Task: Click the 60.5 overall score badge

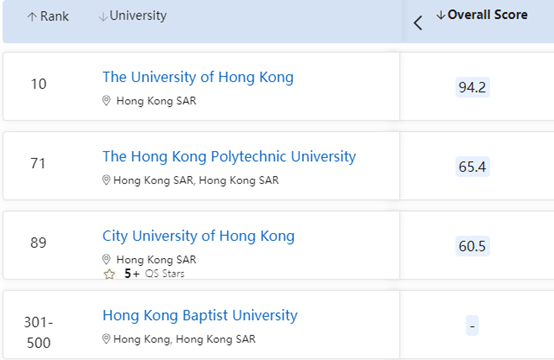Action: (x=472, y=246)
